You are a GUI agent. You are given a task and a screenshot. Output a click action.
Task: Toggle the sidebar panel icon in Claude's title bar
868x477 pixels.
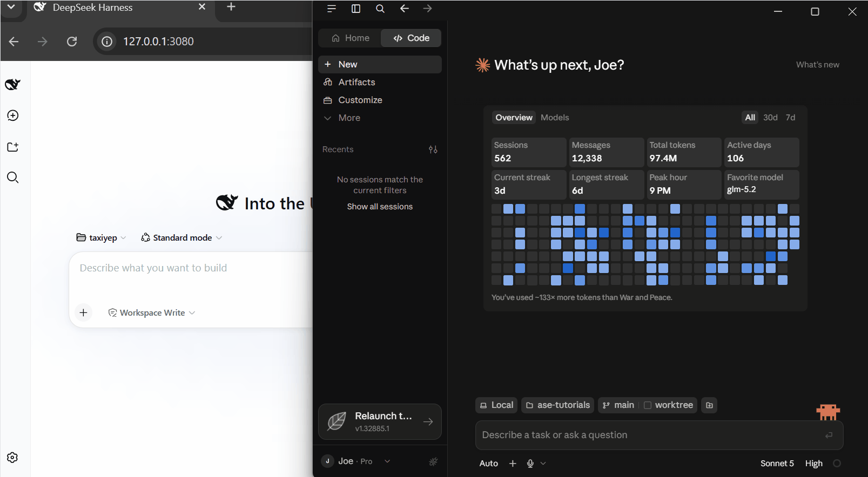click(356, 9)
